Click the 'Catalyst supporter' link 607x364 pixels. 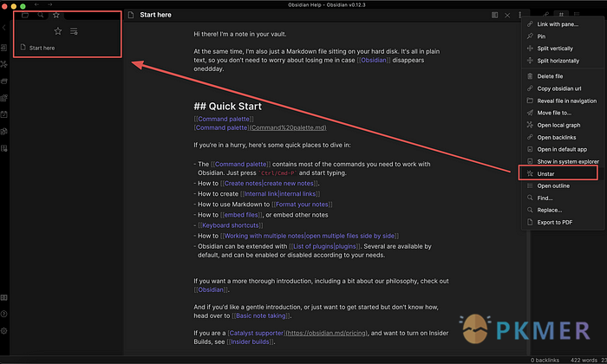[x=257, y=333]
